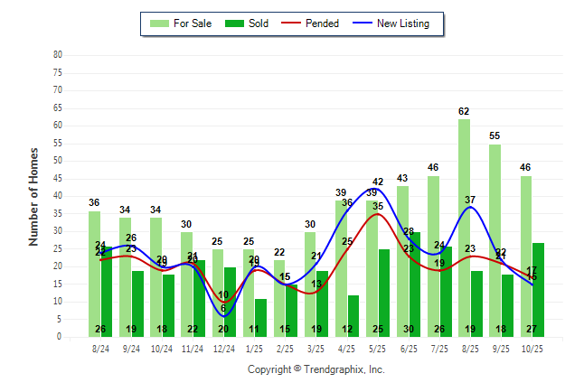Hide the Pended series via its legend label
This screenshot has height=392, width=584.
pyautogui.click(x=323, y=23)
